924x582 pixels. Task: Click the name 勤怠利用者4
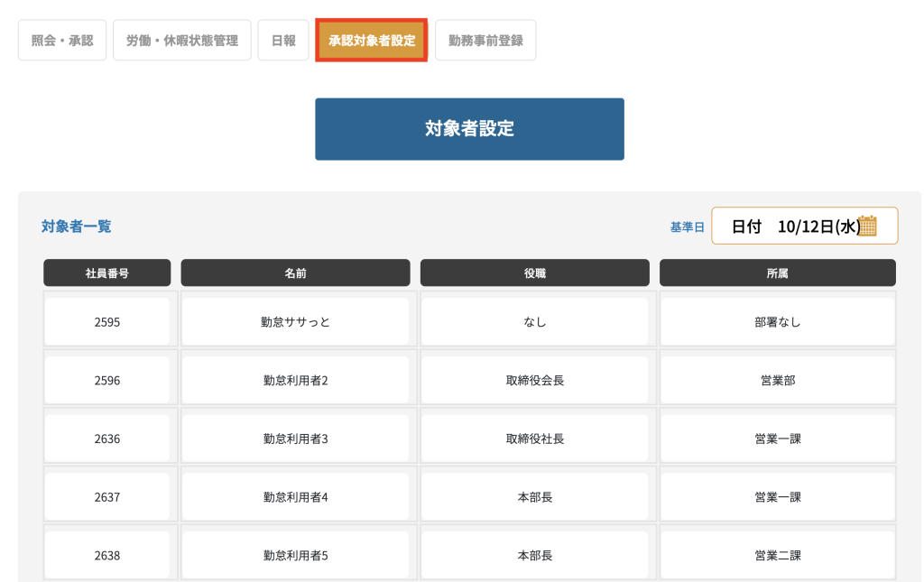(295, 496)
